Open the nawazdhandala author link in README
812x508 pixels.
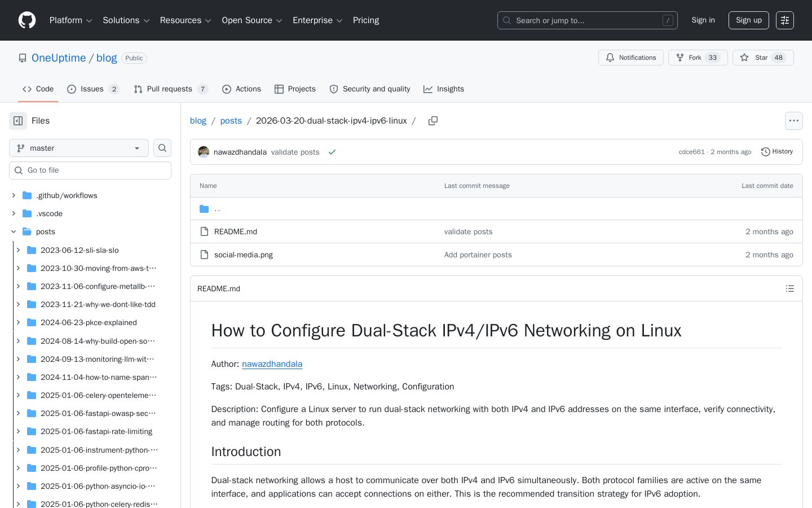(x=272, y=364)
